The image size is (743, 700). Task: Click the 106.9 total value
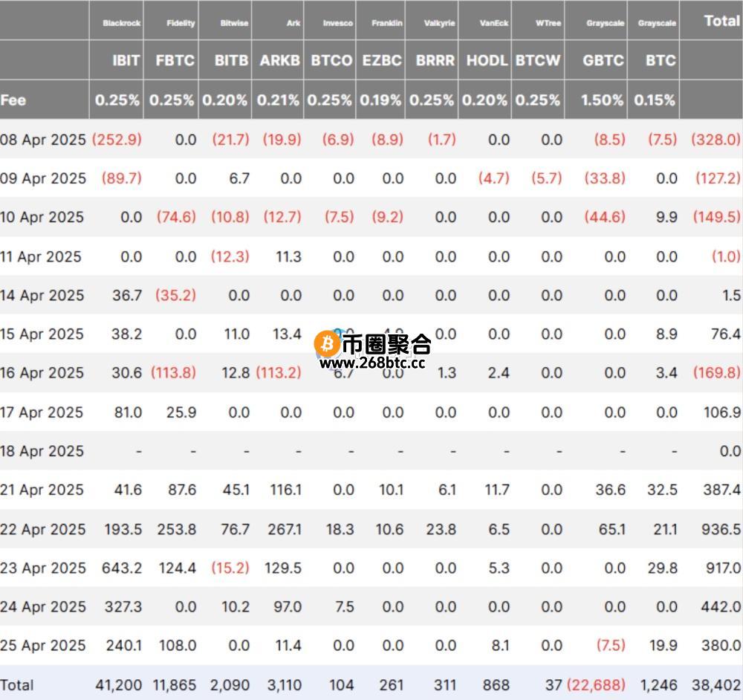tap(722, 413)
